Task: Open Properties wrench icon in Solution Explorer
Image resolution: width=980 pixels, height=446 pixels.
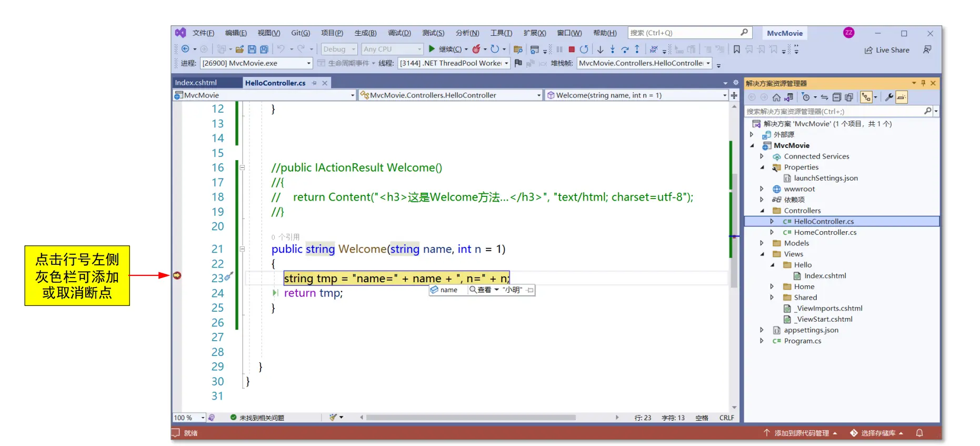Action: (889, 97)
